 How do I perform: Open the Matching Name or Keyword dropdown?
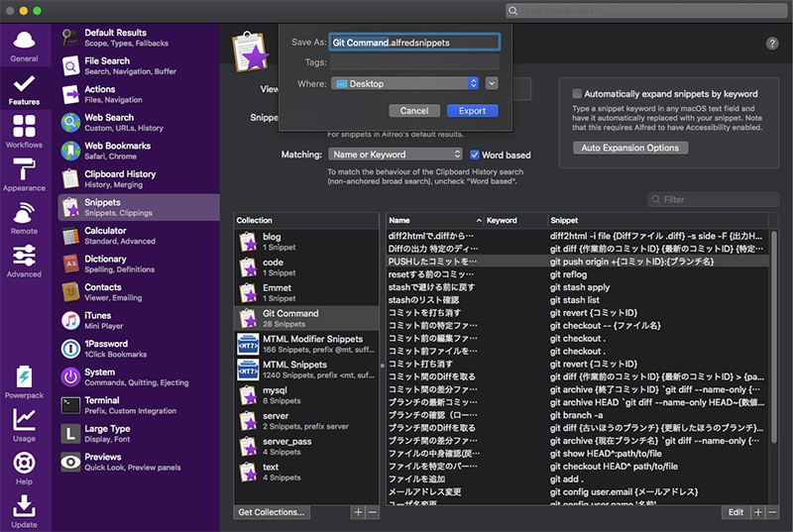coord(396,155)
